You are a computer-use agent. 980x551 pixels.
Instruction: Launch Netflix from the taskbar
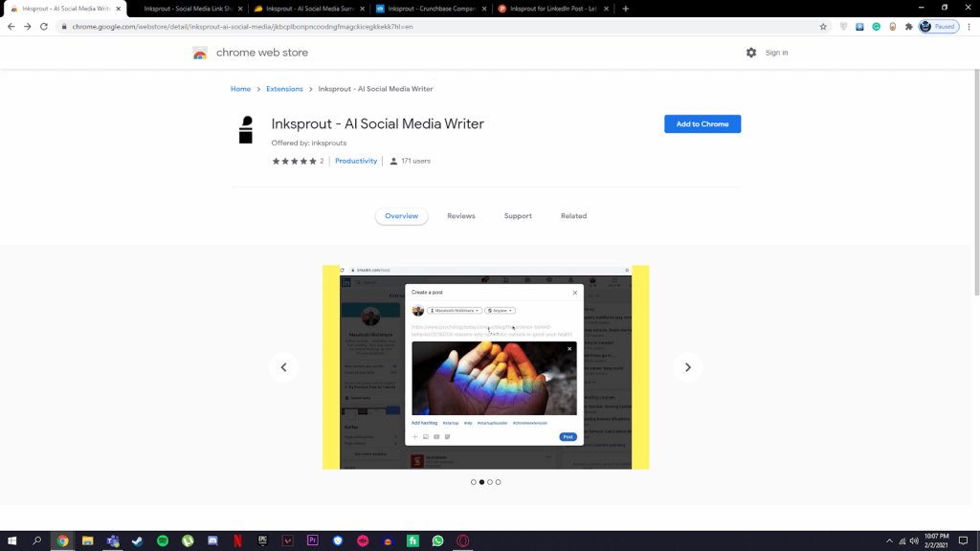pos(237,541)
